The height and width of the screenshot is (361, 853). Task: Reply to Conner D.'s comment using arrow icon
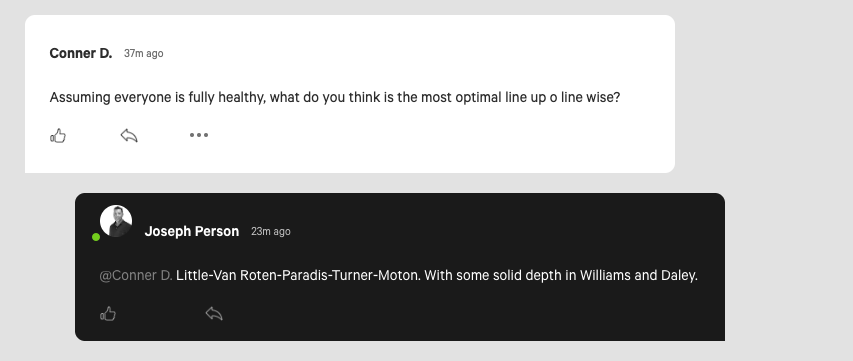pyautogui.click(x=129, y=135)
